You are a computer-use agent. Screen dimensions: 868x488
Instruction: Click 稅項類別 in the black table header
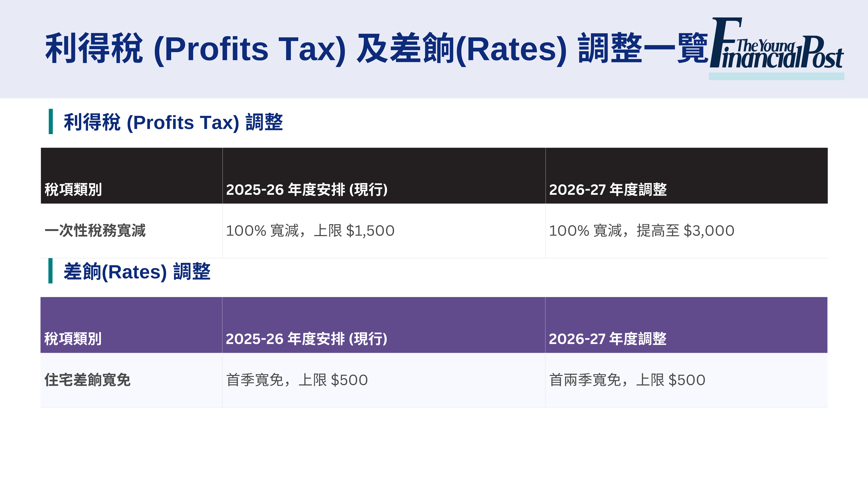(73, 190)
